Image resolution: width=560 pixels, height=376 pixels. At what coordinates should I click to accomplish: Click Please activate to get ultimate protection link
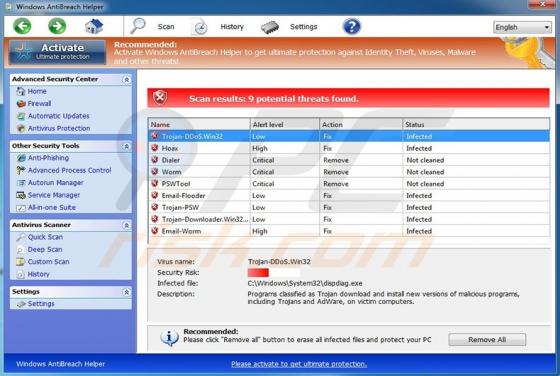pos(299,364)
